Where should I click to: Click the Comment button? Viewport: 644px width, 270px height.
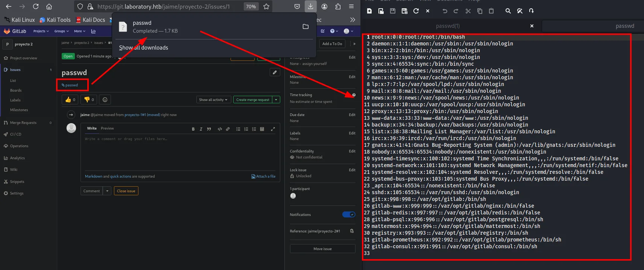tap(91, 191)
